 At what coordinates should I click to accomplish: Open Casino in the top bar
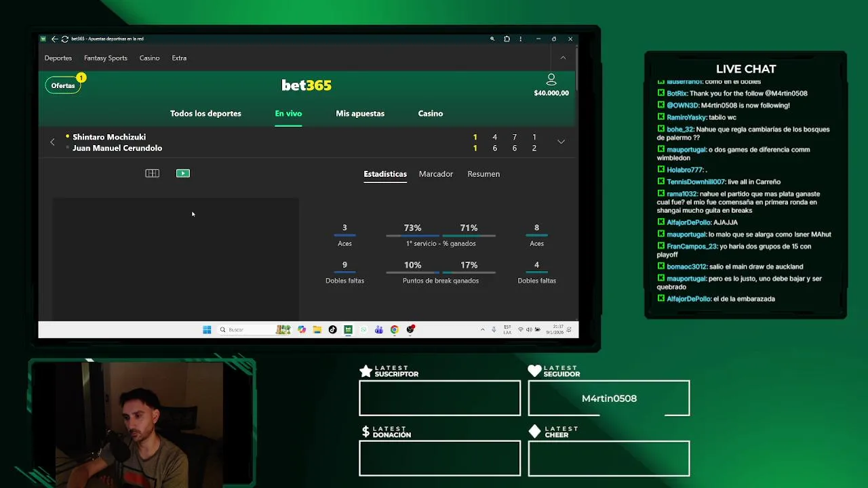[x=150, y=58]
